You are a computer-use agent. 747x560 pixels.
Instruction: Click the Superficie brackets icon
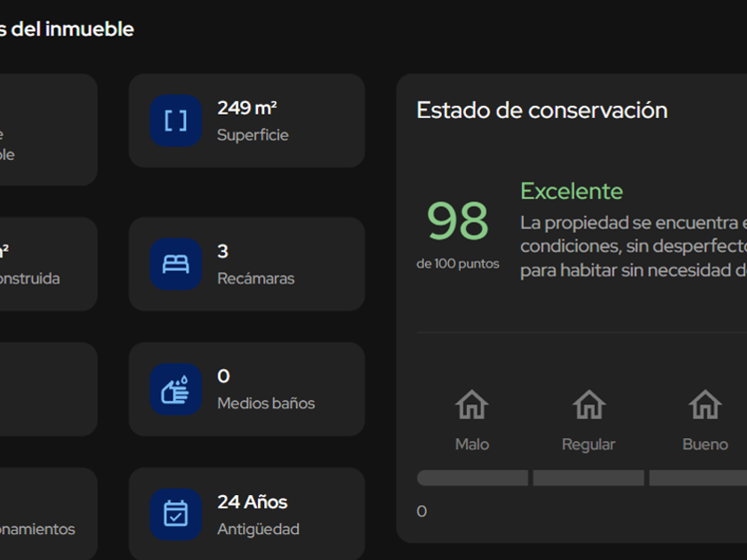coord(176,121)
